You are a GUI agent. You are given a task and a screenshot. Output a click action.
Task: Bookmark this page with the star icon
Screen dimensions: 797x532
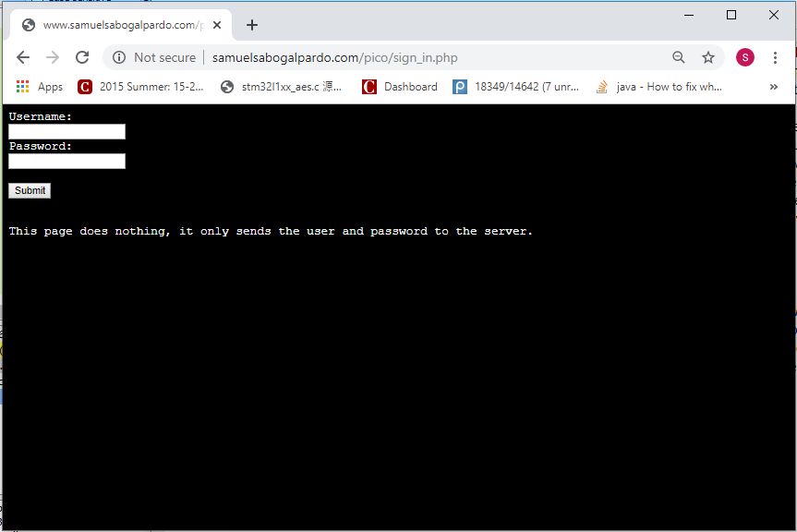(708, 57)
